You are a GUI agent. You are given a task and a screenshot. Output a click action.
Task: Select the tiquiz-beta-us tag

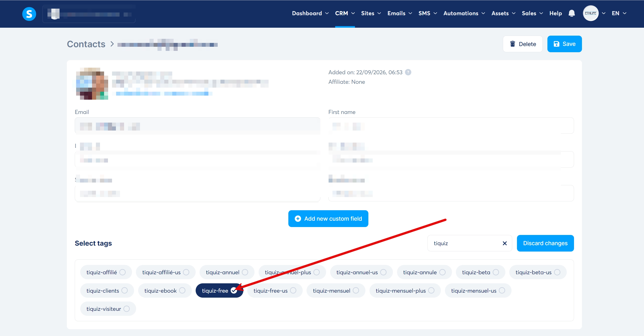tap(538, 272)
